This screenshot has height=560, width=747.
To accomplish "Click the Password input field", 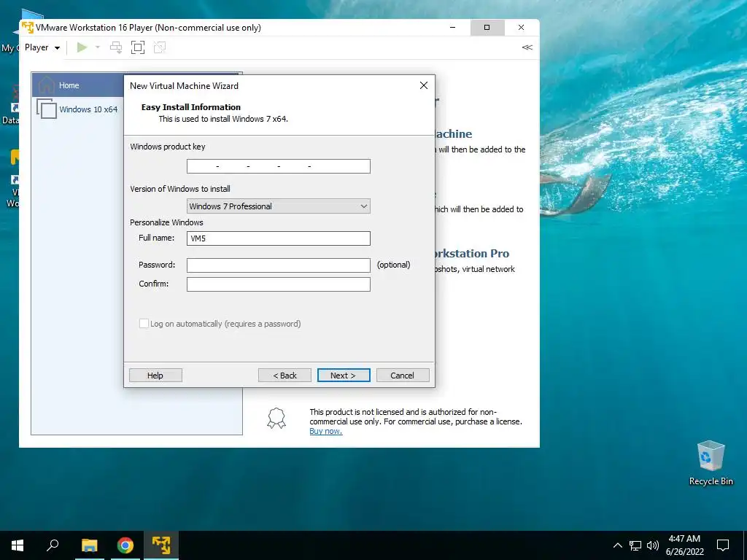I will [278, 265].
